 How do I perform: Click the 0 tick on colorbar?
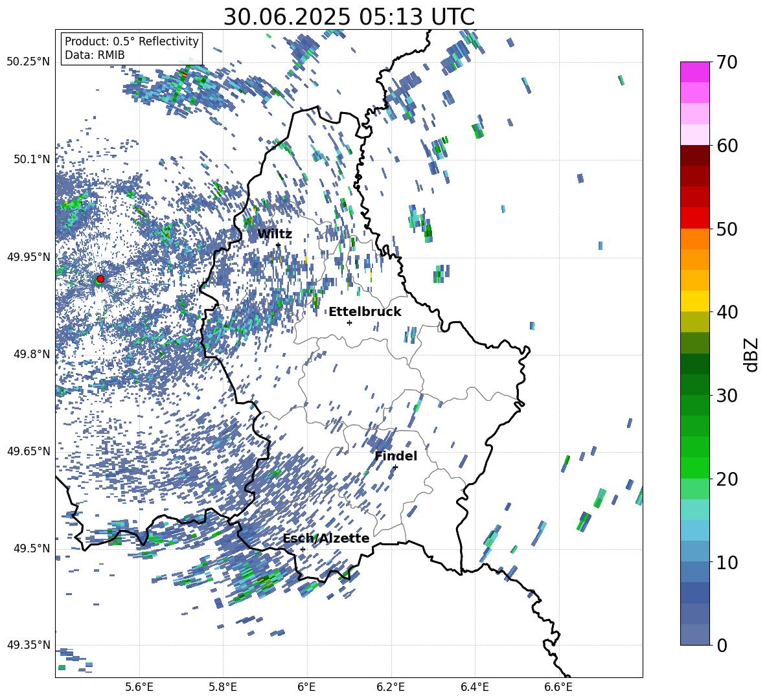click(x=722, y=645)
